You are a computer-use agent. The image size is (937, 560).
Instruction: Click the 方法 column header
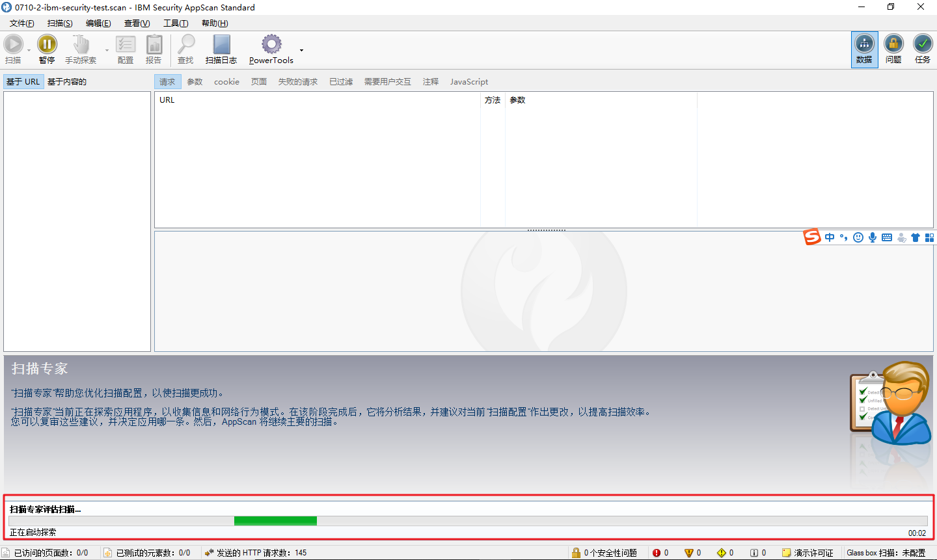click(493, 100)
